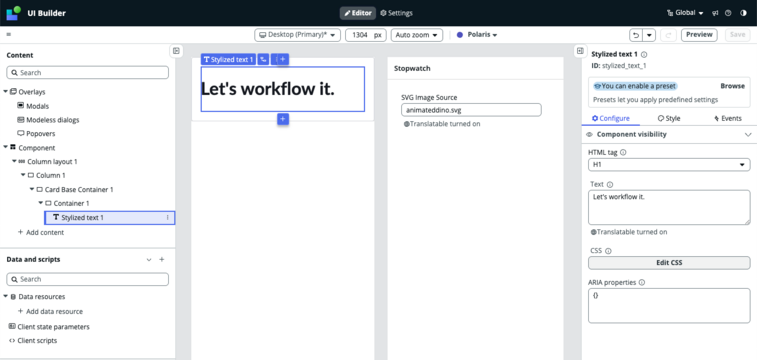Collapse the Overlays tree node
Viewport: 757px width, 360px height.
(5, 92)
